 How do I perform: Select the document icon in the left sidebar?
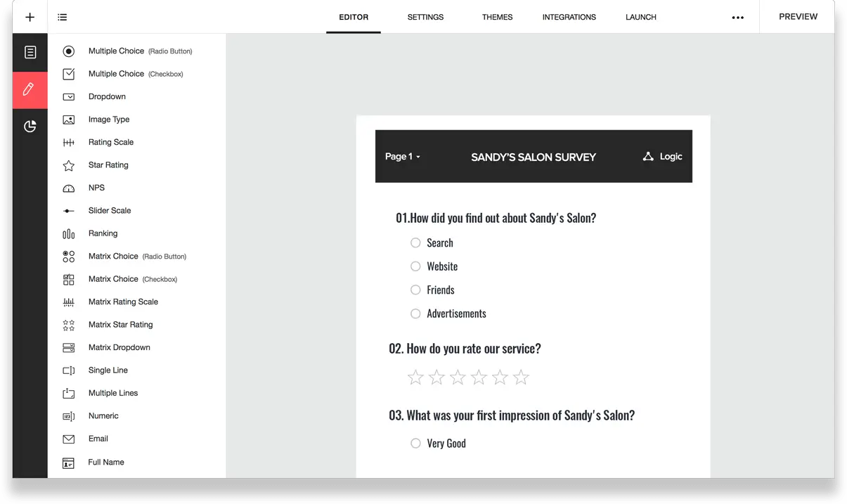30,51
